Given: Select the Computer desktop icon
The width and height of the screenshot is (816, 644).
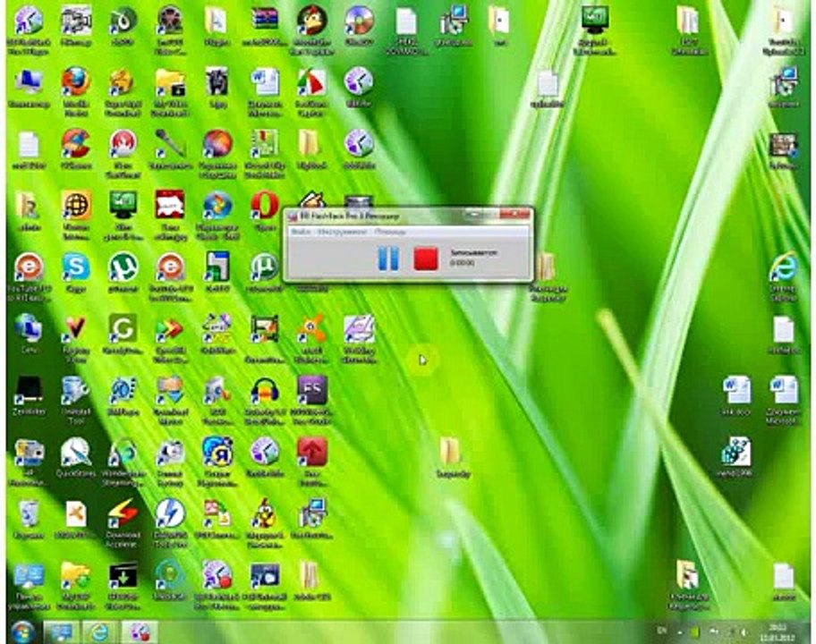Looking at the screenshot, I should pos(29,88).
